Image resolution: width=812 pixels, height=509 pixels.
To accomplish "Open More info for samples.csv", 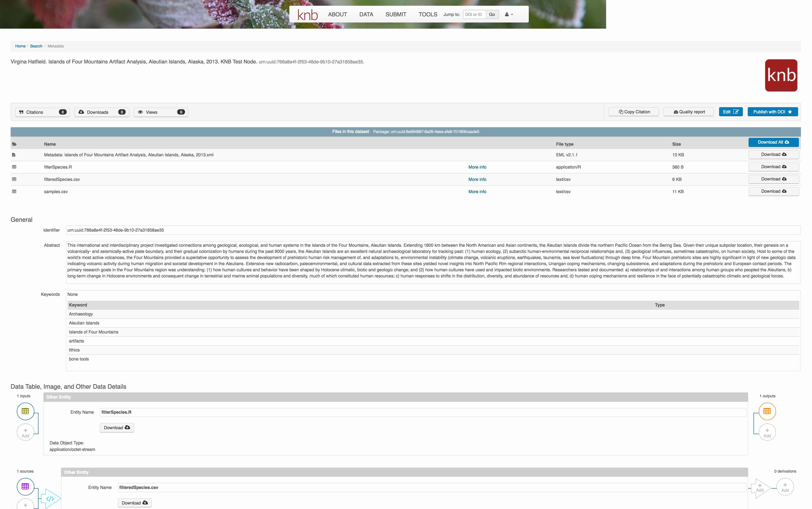I will click(477, 191).
